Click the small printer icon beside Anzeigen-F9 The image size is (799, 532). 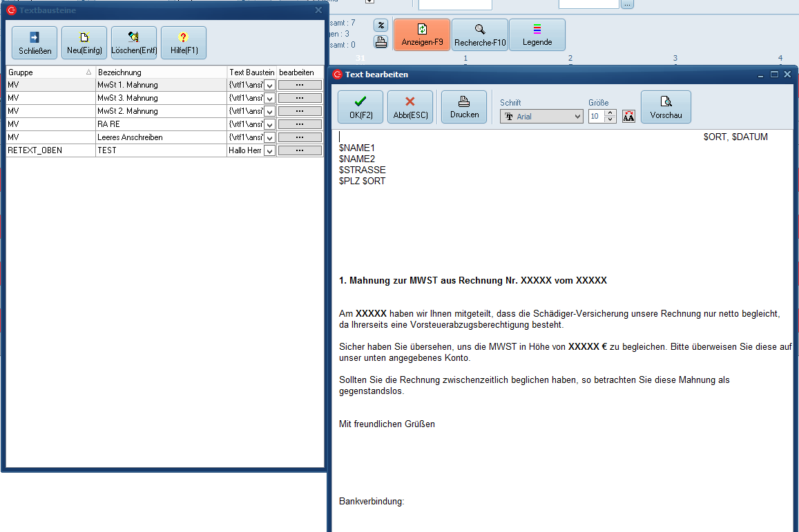click(x=381, y=42)
